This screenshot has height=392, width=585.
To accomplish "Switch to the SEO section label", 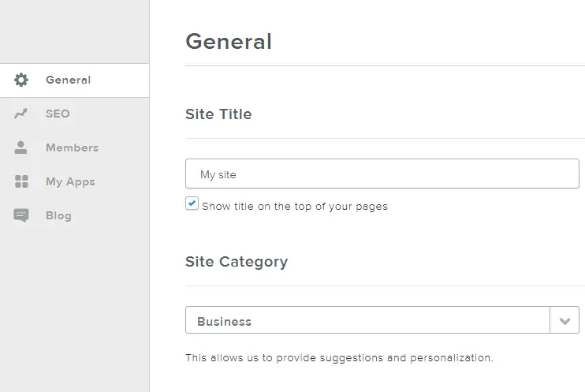I will 58,114.
